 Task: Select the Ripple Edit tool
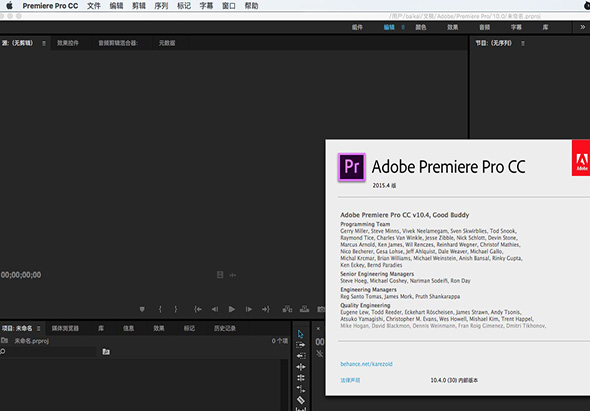tap(301, 367)
